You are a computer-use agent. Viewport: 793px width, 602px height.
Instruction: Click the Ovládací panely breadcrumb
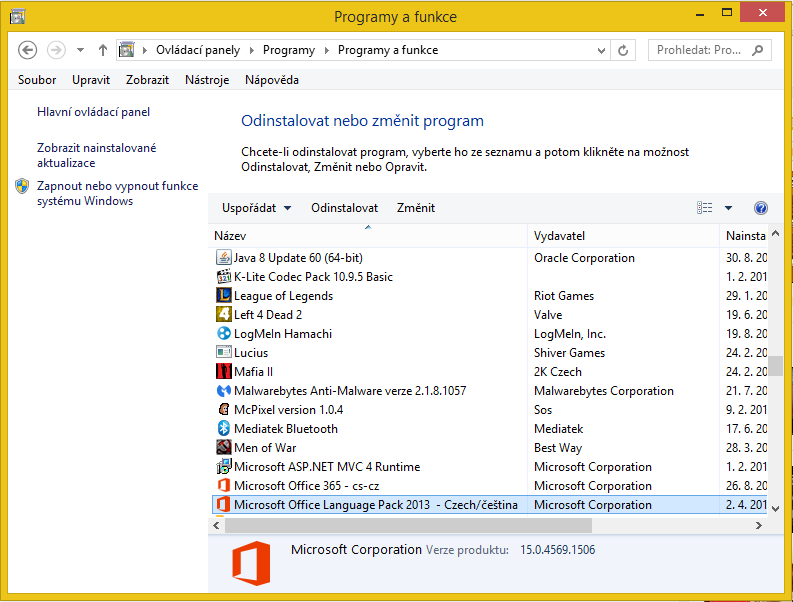pyautogui.click(x=198, y=50)
